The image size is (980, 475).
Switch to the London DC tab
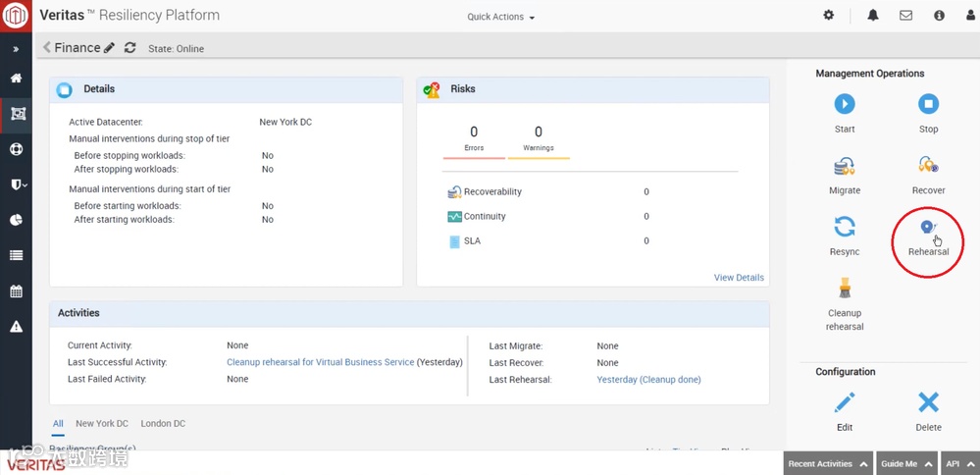pos(163,424)
